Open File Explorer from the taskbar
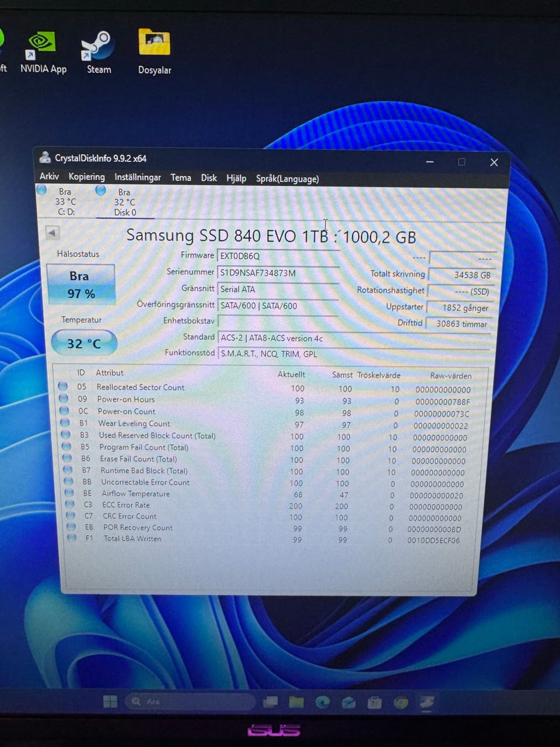Image resolution: width=560 pixels, height=747 pixels. click(296, 702)
